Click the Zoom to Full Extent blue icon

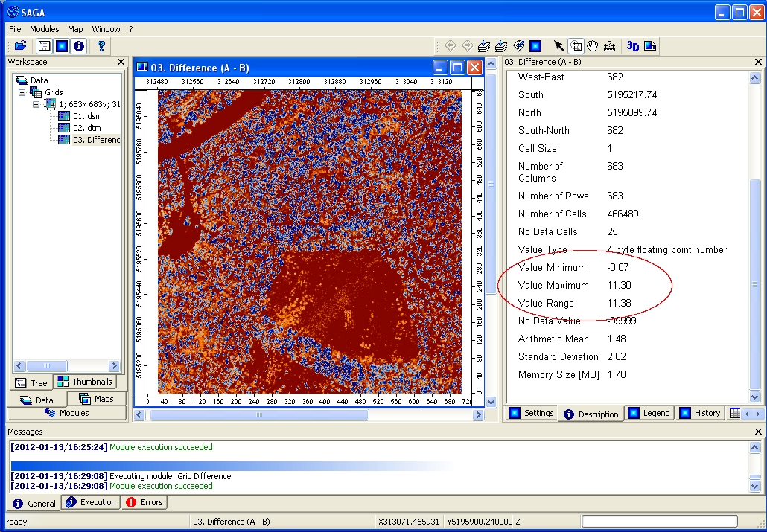click(534, 45)
